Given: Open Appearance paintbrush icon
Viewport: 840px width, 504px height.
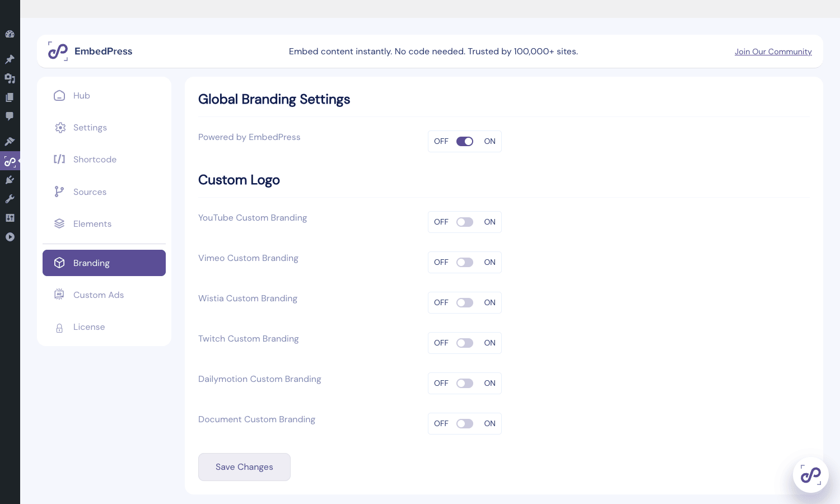Looking at the screenshot, I should pos(10,142).
